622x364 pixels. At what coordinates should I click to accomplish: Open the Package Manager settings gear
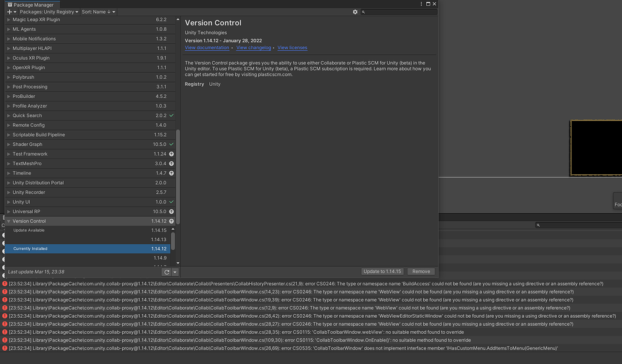[x=356, y=12]
